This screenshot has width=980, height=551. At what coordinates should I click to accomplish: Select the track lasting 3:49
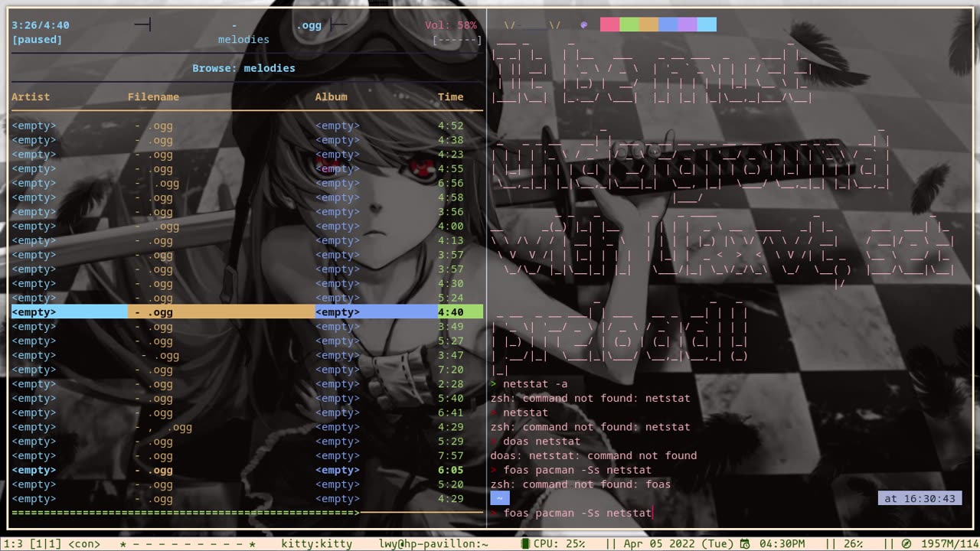pos(247,327)
